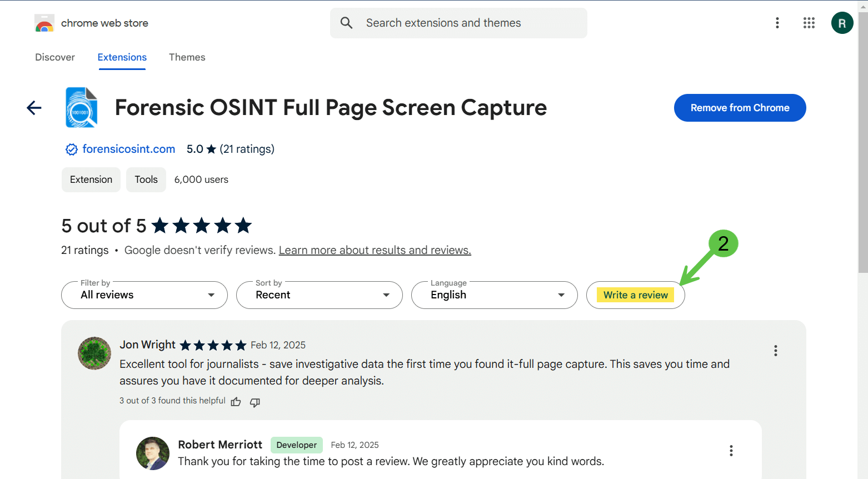This screenshot has width=868, height=479.
Task: Open the Language English dropdown
Action: (x=495, y=295)
